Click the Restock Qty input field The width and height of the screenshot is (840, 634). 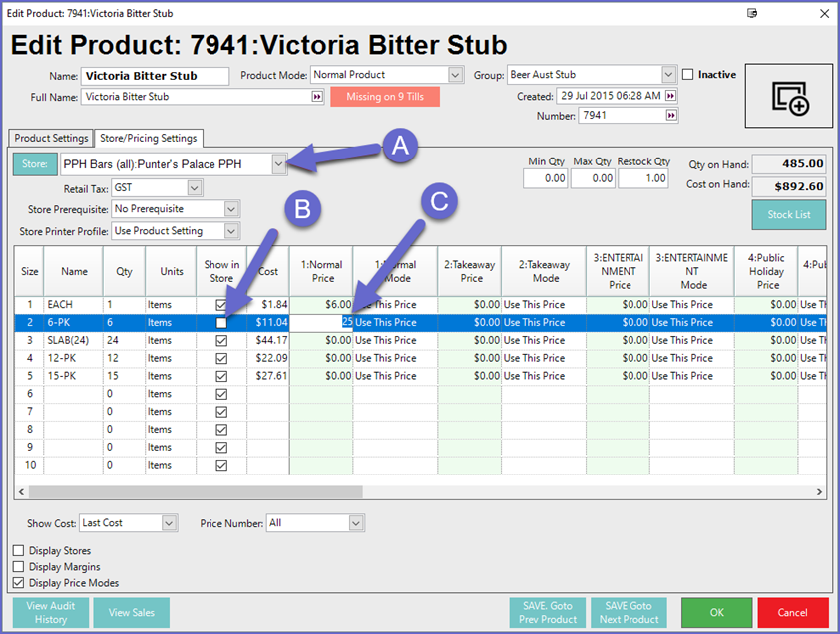pyautogui.click(x=642, y=178)
